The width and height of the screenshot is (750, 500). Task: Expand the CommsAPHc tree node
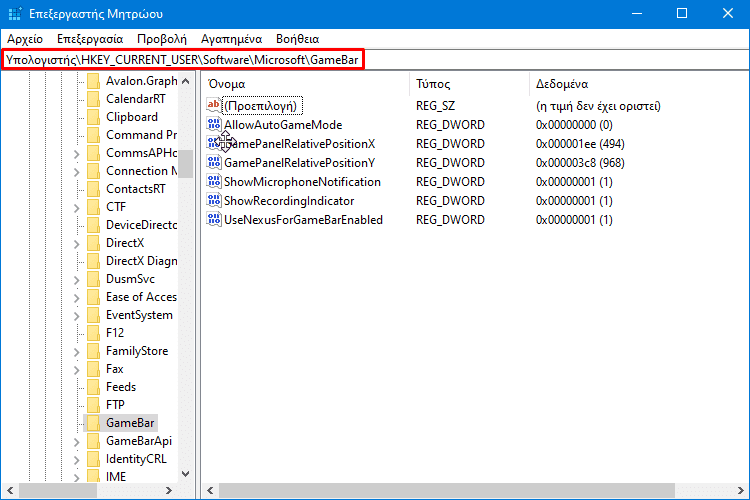[77, 154]
